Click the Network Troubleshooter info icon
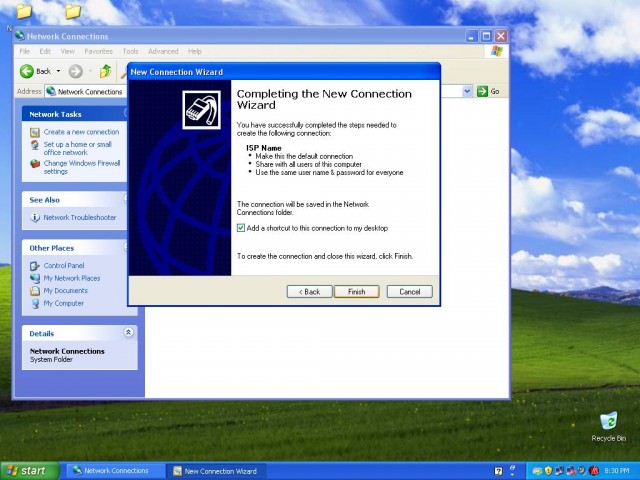Image resolution: width=640 pixels, height=480 pixels. click(35, 218)
